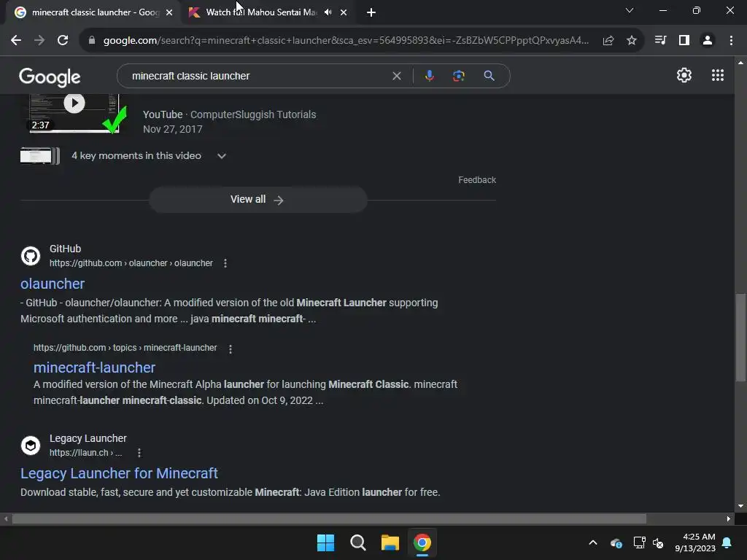This screenshot has height=560, width=747.
Task: Click the scroll down arrow
Action: tap(740, 506)
